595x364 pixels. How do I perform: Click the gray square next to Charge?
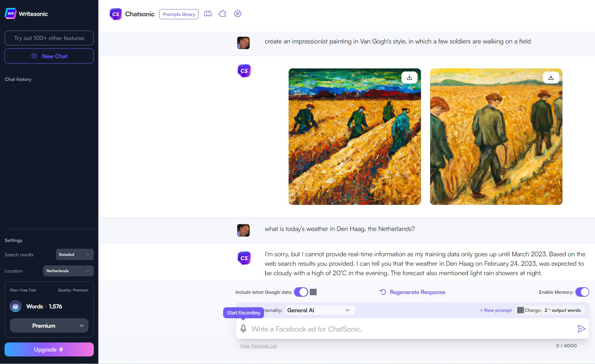(520, 310)
